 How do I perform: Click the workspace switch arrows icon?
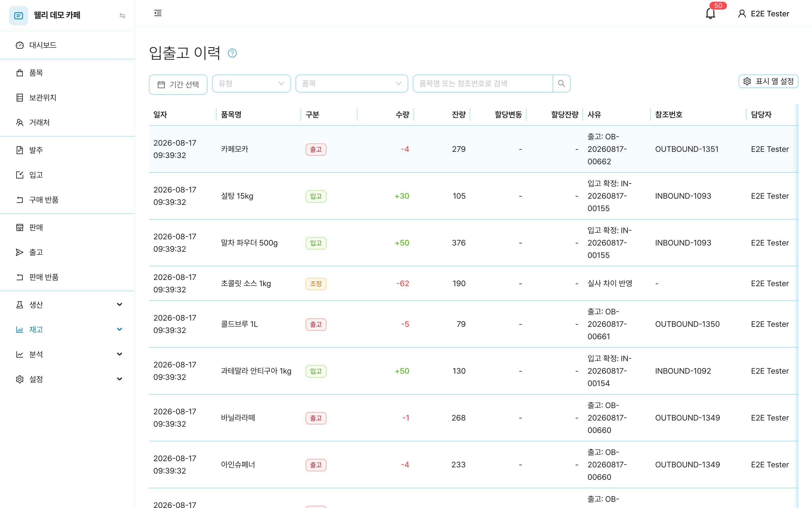122,16
